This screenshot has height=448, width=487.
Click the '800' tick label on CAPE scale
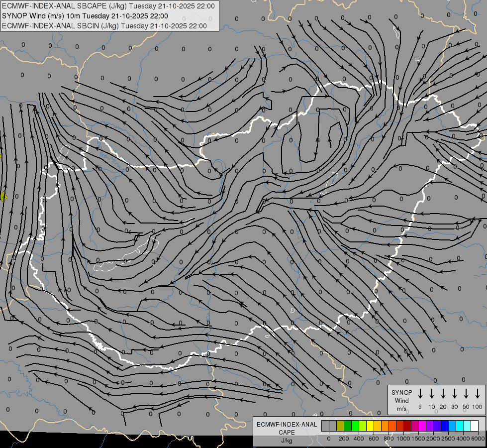389,439
